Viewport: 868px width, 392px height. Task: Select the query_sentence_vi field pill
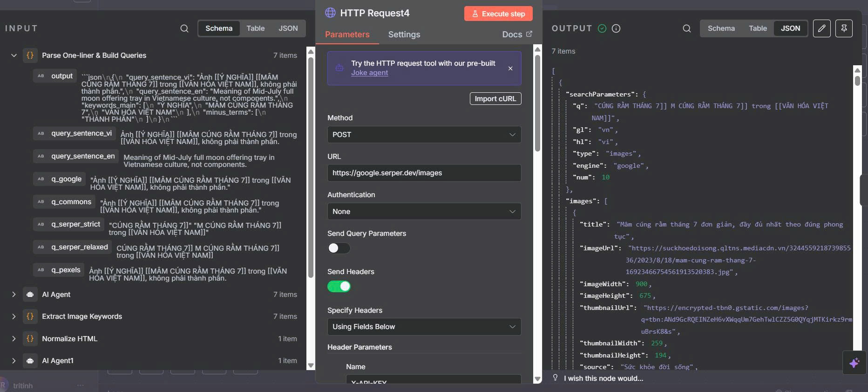click(x=75, y=133)
